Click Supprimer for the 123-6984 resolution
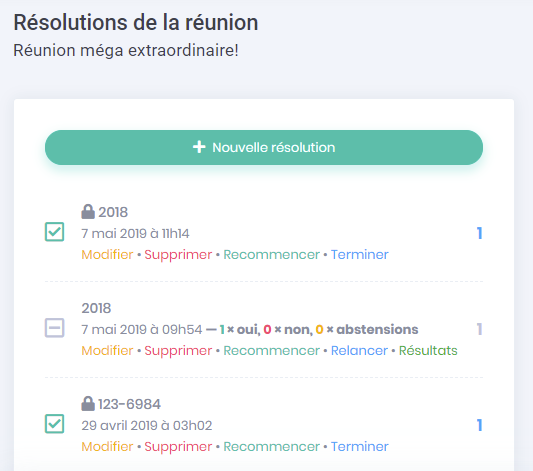Viewport: 533px width, 471px height. point(178,447)
